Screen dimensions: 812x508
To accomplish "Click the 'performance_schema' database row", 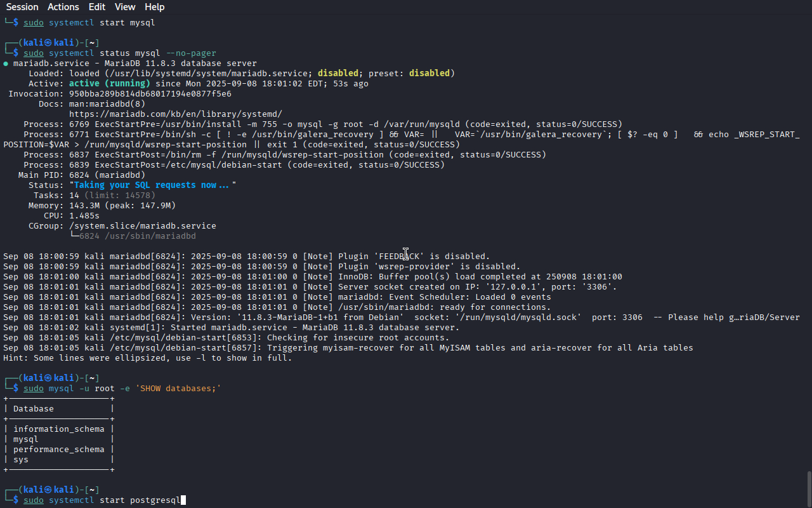I will click(x=59, y=450).
